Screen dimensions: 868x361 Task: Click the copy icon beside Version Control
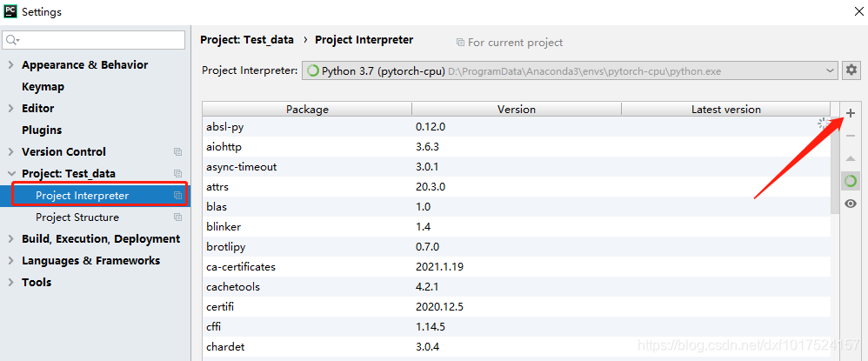pyautogui.click(x=177, y=152)
